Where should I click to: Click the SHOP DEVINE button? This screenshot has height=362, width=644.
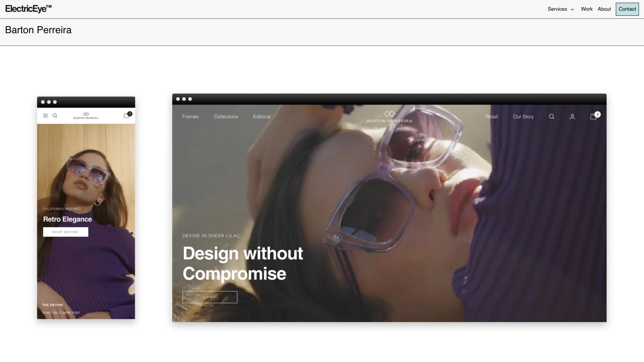click(66, 232)
